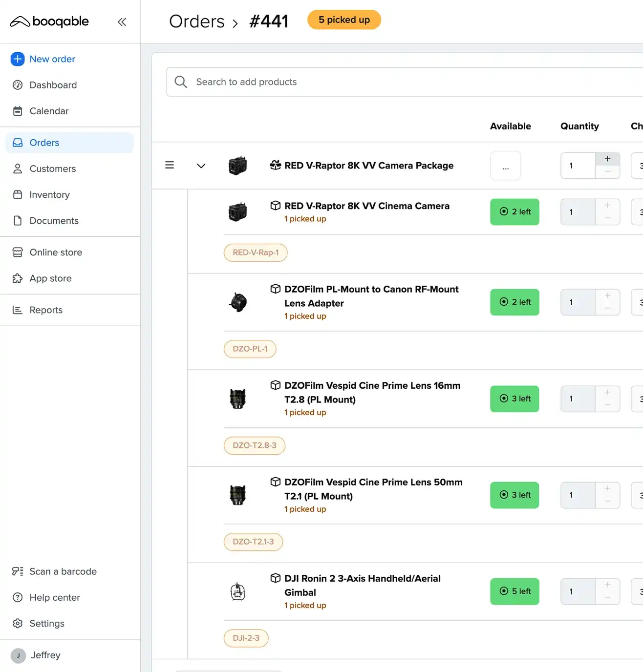
Task: Increase quantity of the Camera Package
Action: [607, 159]
